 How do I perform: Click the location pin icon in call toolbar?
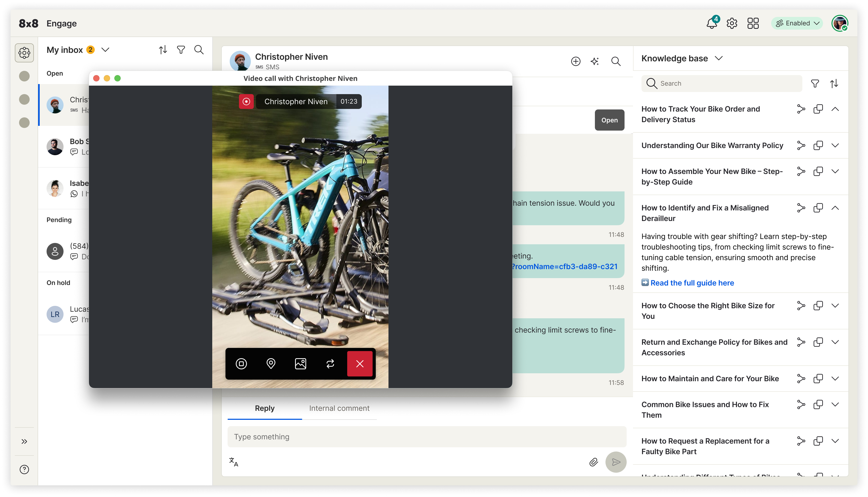(270, 363)
